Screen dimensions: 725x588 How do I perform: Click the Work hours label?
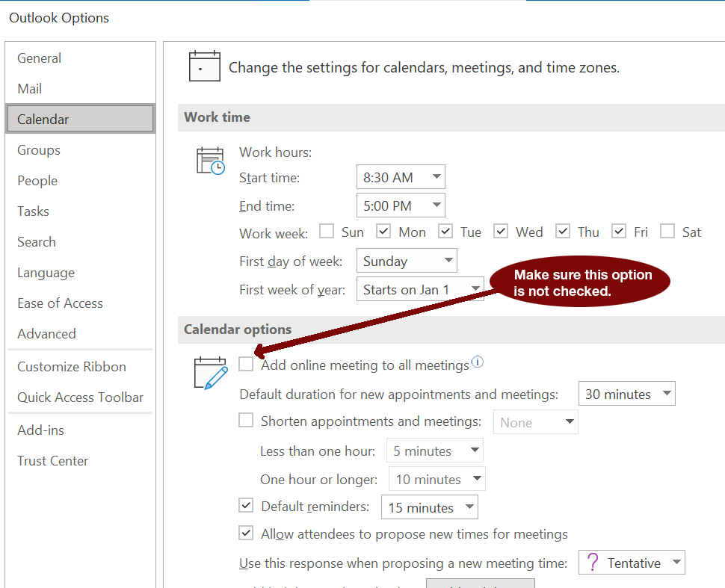[x=276, y=152]
